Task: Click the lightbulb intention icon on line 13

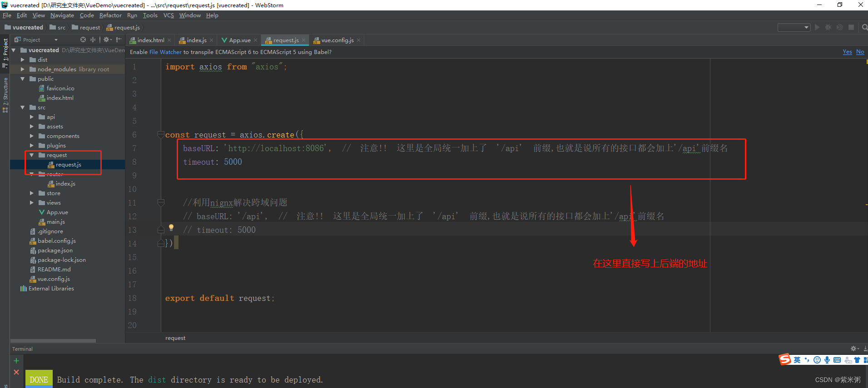Action: pos(171,227)
